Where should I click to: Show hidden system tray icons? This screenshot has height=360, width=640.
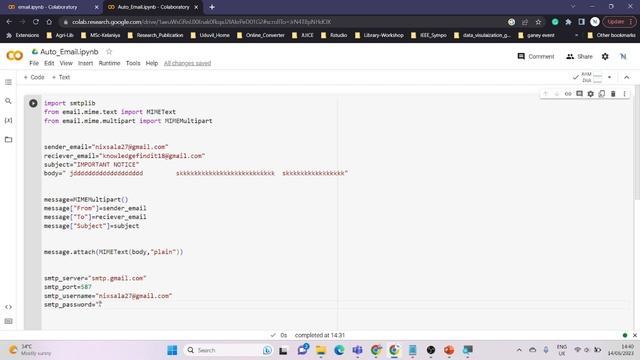pos(519,350)
